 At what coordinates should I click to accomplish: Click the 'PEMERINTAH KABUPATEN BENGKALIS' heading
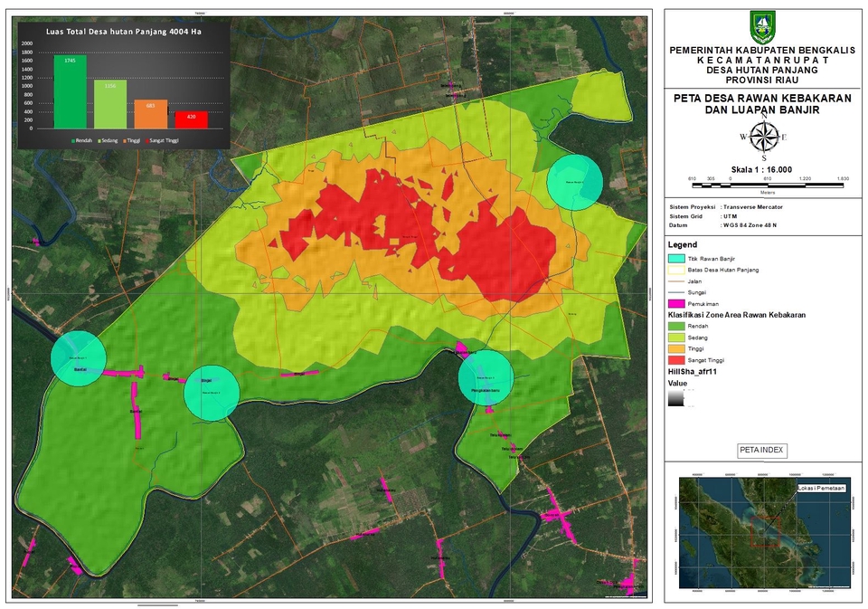[x=762, y=50]
